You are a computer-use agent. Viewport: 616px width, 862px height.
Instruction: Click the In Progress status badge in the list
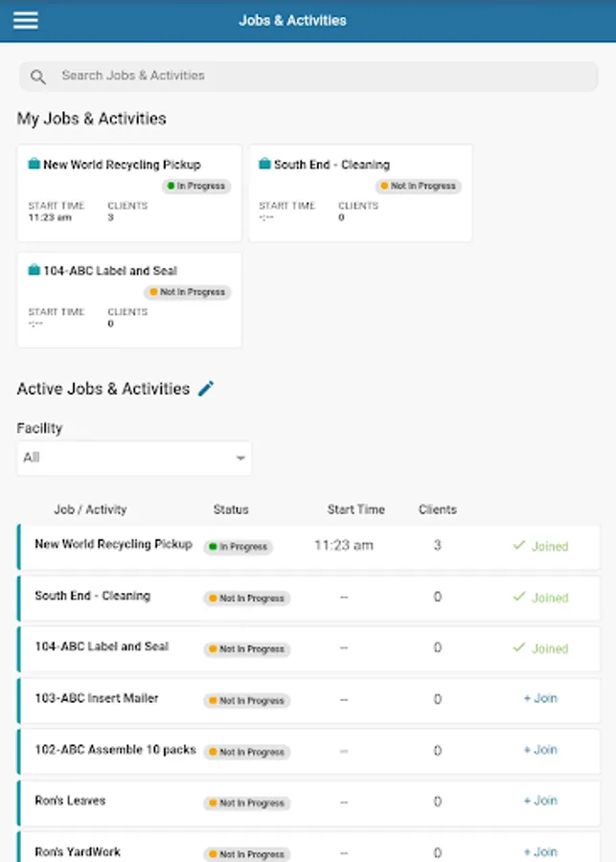pos(239,547)
